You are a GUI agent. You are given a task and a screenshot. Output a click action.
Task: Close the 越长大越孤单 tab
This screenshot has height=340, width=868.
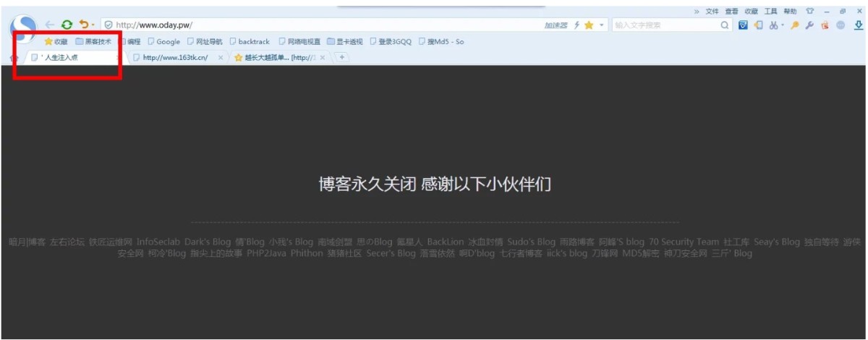tap(323, 58)
